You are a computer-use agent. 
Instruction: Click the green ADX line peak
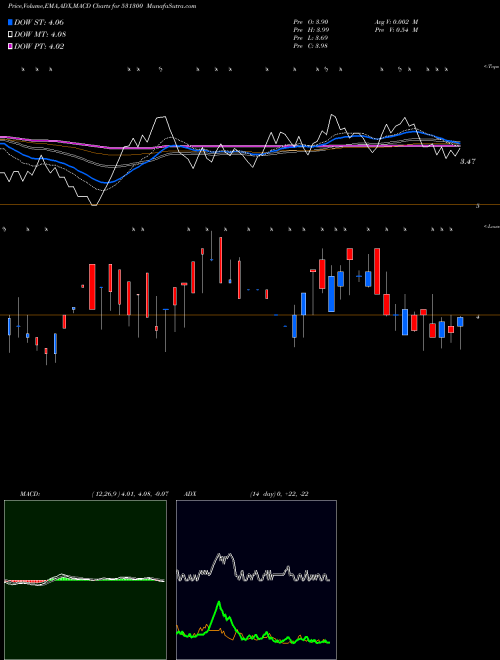click(x=219, y=603)
